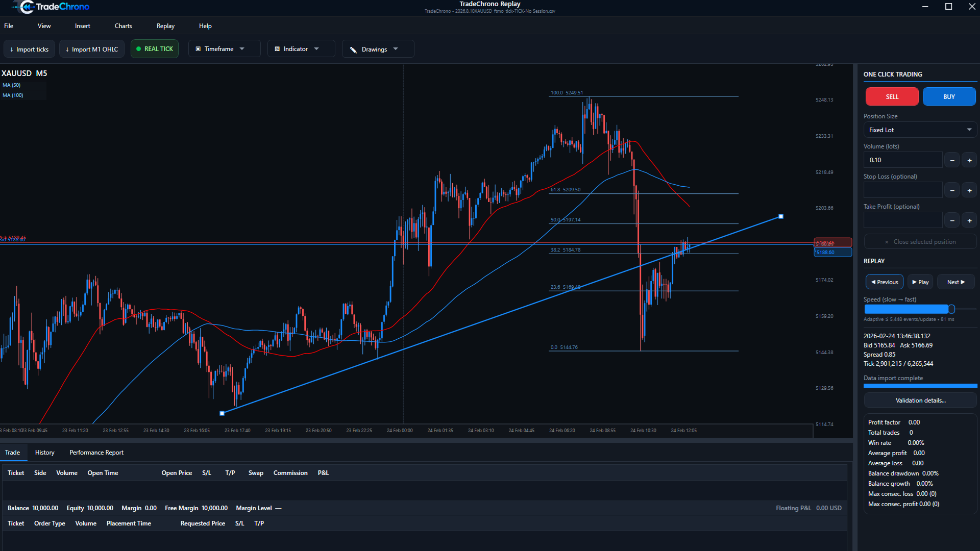This screenshot has width=980, height=551.
Task: Click the Open Time column header
Action: (x=103, y=473)
